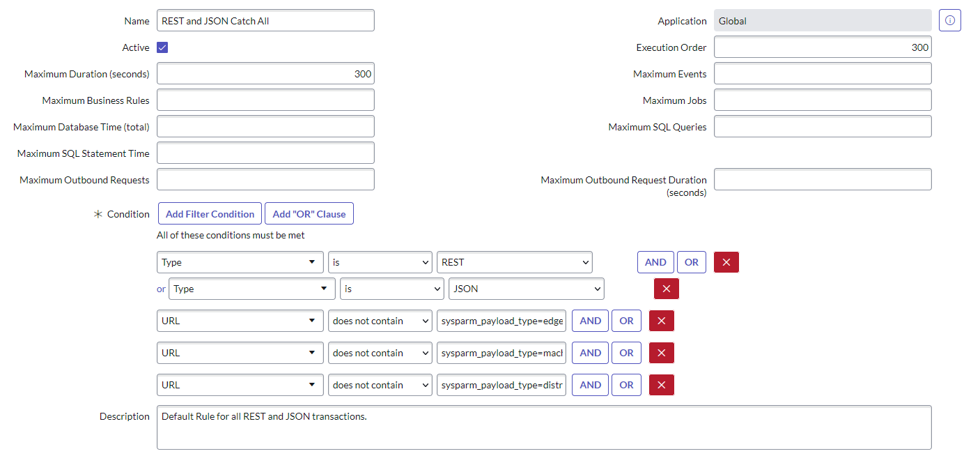
Task: Click OR button on the Type REST row
Action: coord(691,262)
